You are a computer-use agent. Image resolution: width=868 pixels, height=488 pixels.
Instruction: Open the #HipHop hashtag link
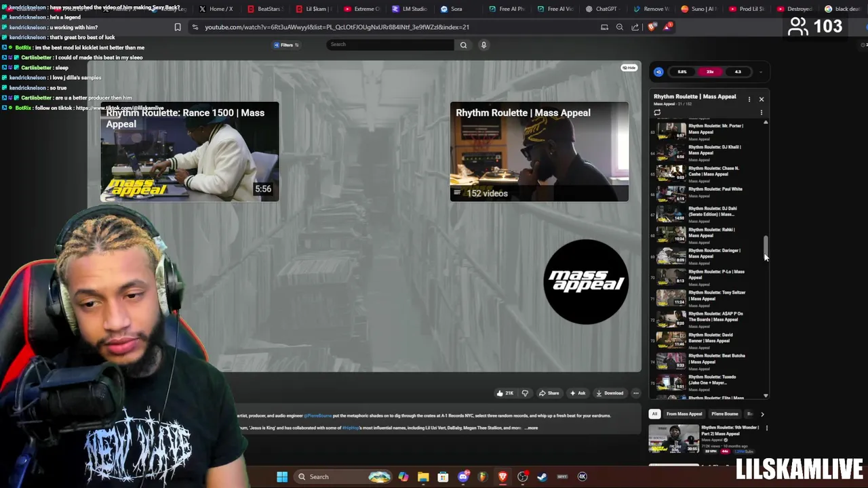point(351,428)
